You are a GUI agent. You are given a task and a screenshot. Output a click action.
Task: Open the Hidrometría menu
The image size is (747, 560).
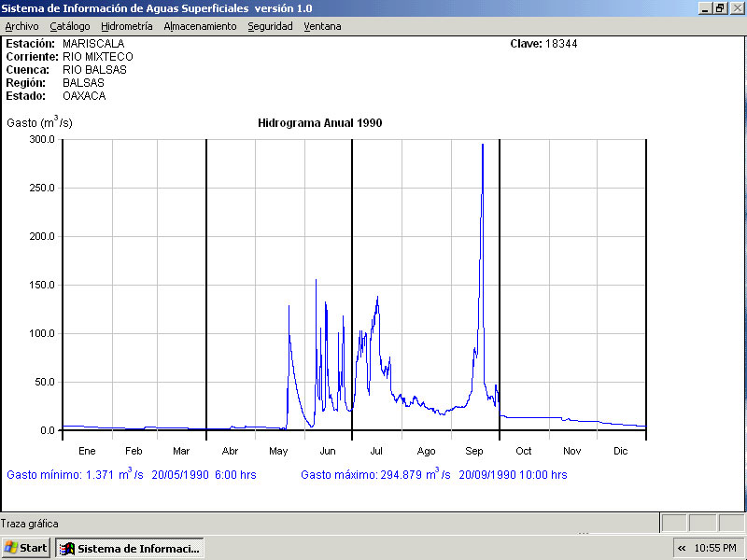tap(126, 26)
